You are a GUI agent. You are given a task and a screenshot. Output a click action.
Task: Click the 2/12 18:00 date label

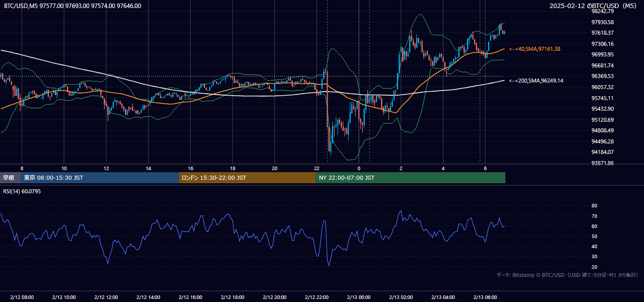coord(232,297)
